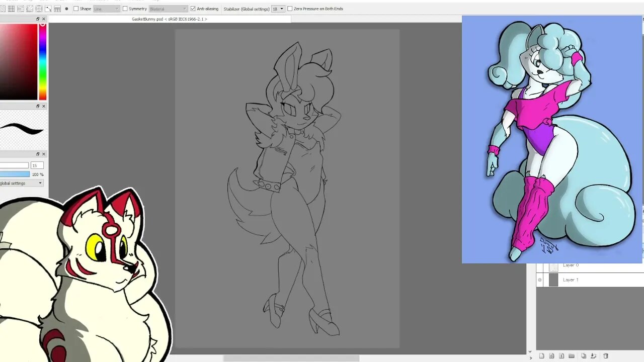Open the global settings dropdown in brush panel
The image size is (644, 362).
pyautogui.click(x=22, y=183)
